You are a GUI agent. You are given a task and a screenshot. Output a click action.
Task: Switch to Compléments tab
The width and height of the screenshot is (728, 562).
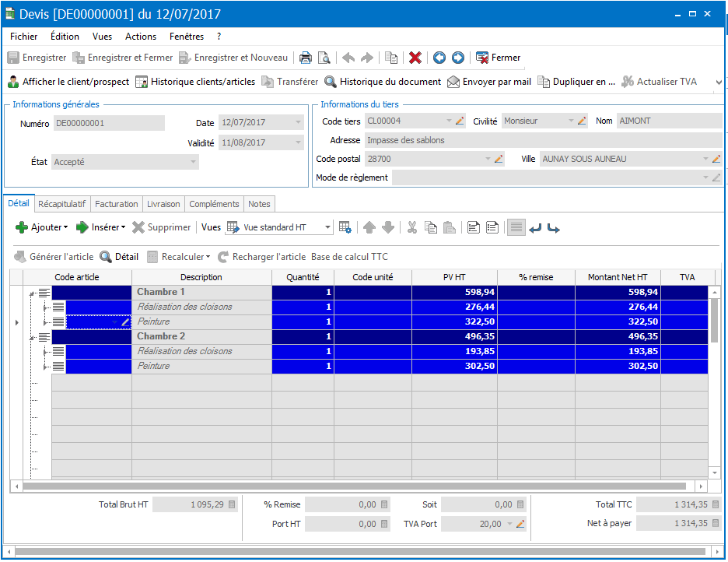click(x=214, y=204)
